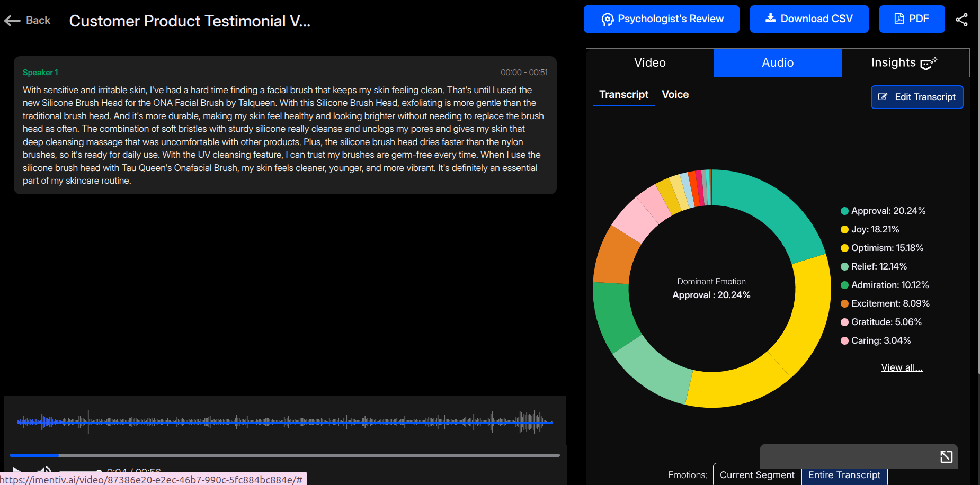Click the Speaker 1 transcript paragraph
The width and height of the screenshot is (980, 485).
283,136
